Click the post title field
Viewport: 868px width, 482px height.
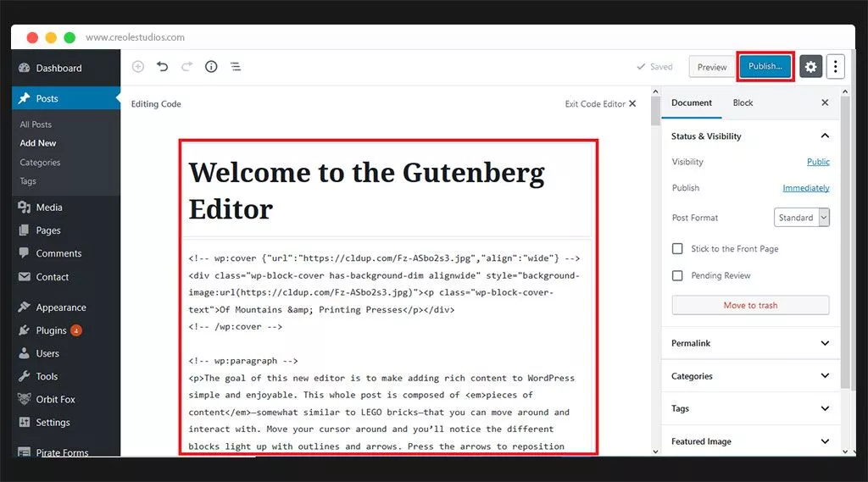pyautogui.click(x=387, y=190)
